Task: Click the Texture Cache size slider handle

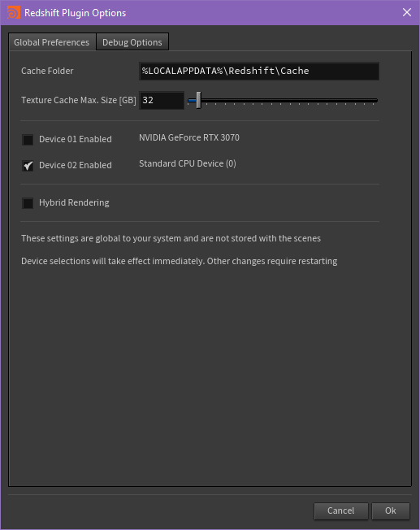Action: click(199, 100)
